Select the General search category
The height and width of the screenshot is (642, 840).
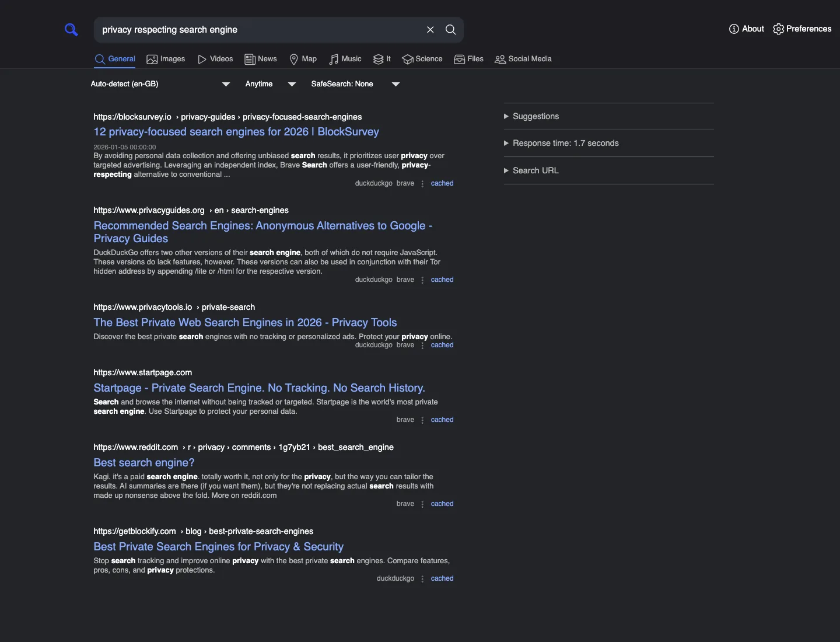[115, 59]
